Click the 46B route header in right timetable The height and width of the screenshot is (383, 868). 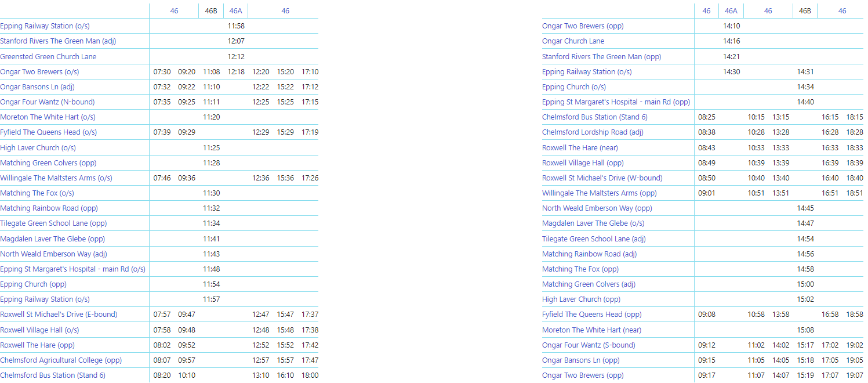pos(805,11)
